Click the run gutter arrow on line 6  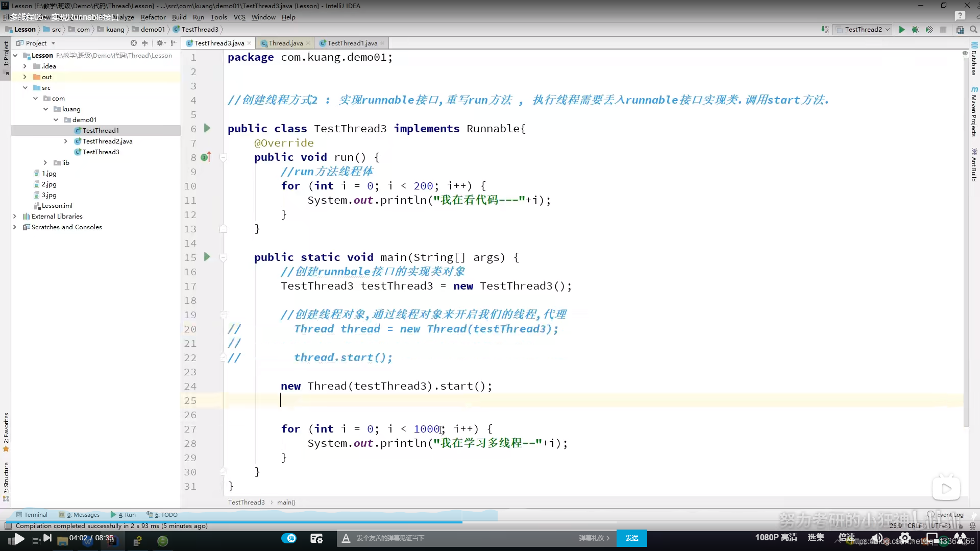tap(207, 128)
